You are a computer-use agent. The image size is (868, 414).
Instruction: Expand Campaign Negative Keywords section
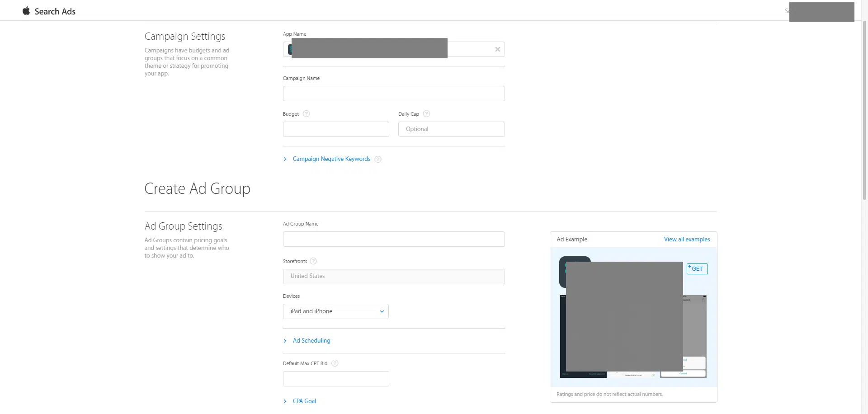tap(331, 159)
